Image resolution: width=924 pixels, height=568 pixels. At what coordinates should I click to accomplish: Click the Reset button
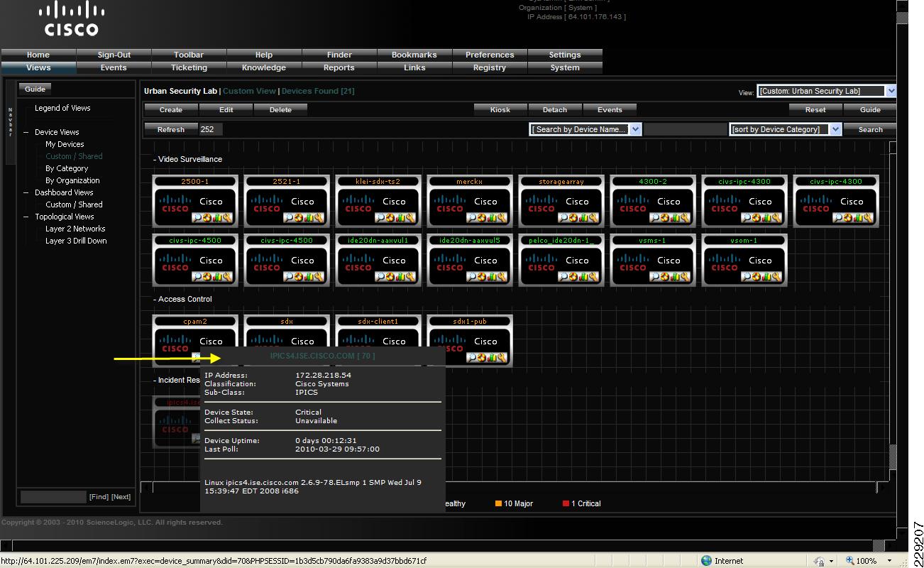815,109
